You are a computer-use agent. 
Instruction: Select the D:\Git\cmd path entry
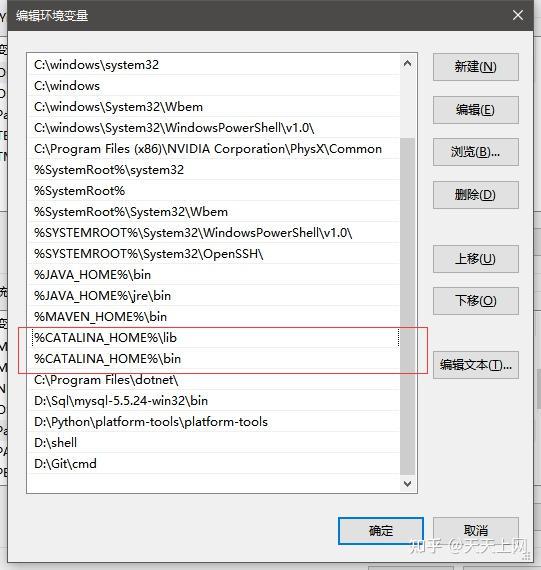214,463
